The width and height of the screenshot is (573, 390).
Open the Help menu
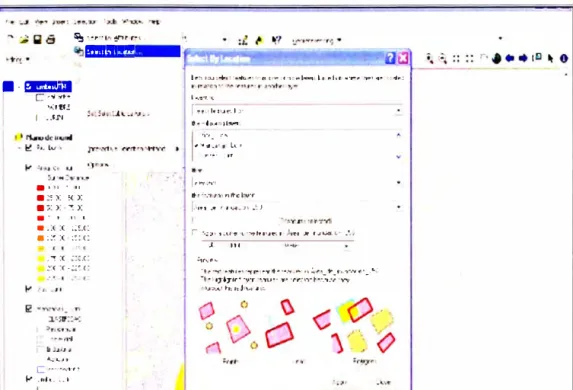pyautogui.click(x=154, y=22)
